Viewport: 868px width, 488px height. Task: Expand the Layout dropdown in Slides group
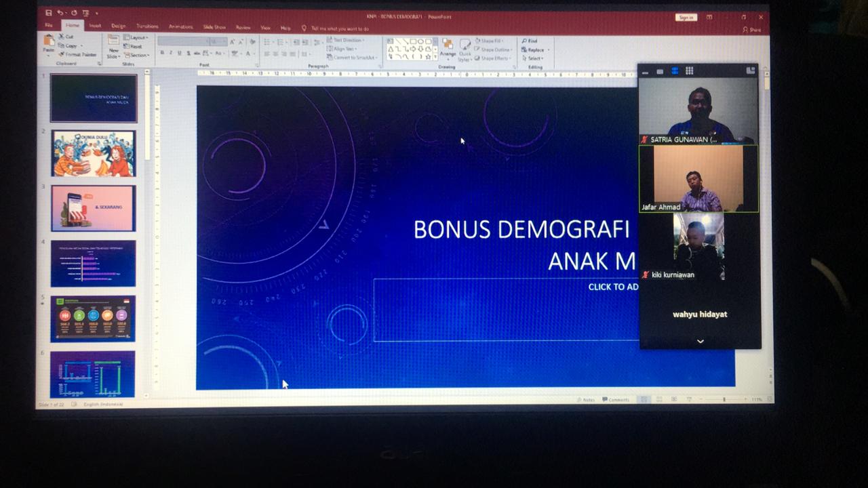pyautogui.click(x=138, y=38)
